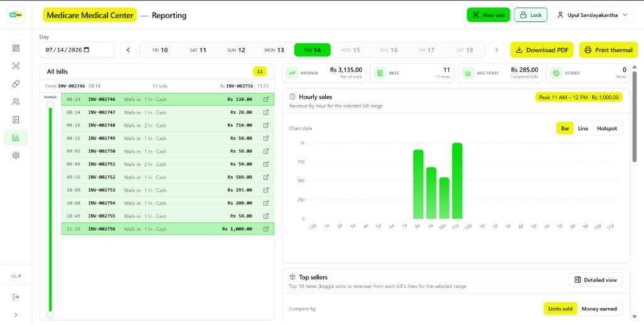The width and height of the screenshot is (644, 325).
Task: Select SAT 11 in day strip
Action: 198,50
